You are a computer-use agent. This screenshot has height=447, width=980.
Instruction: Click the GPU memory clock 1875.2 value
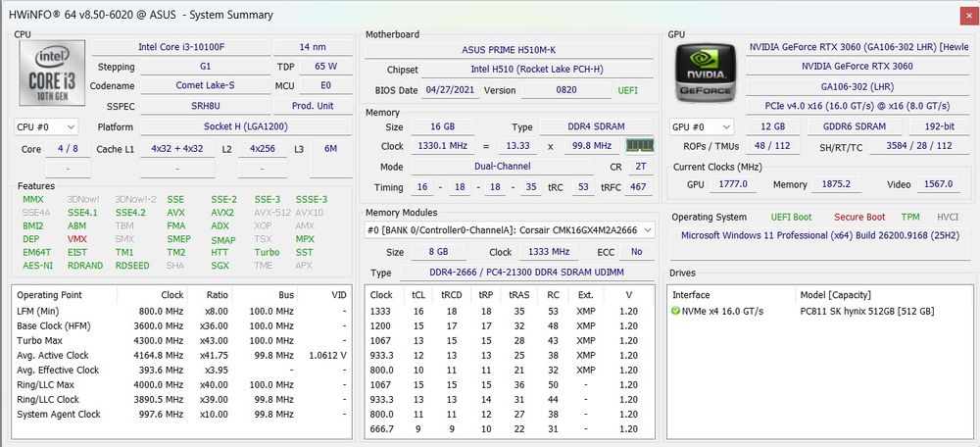(x=837, y=184)
